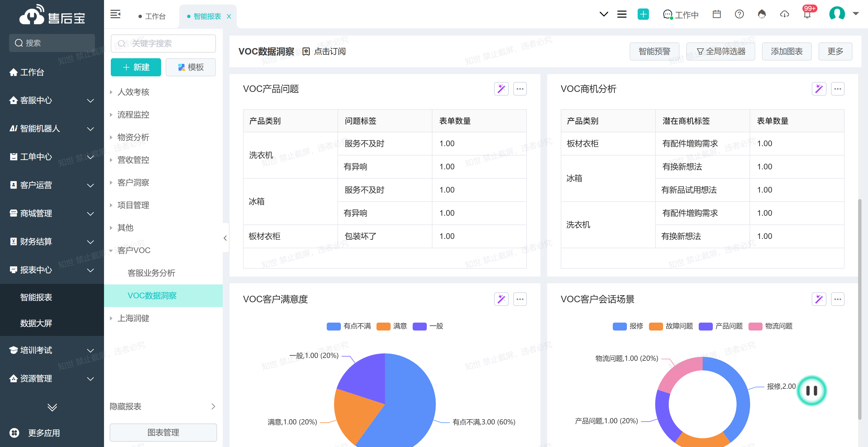Open the cloud download icon
The width and height of the screenshot is (868, 447).
pyautogui.click(x=784, y=14)
